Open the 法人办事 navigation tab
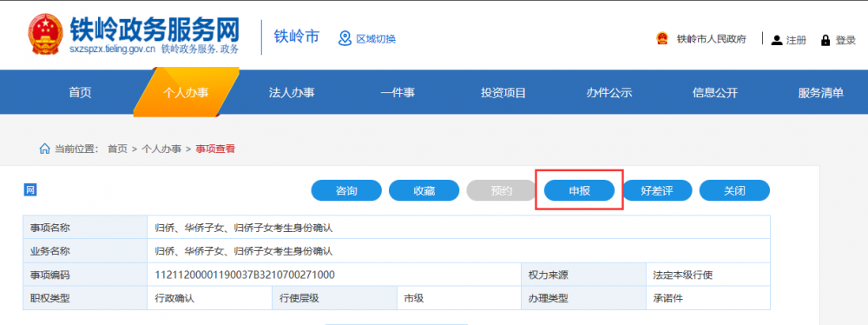 [x=292, y=93]
